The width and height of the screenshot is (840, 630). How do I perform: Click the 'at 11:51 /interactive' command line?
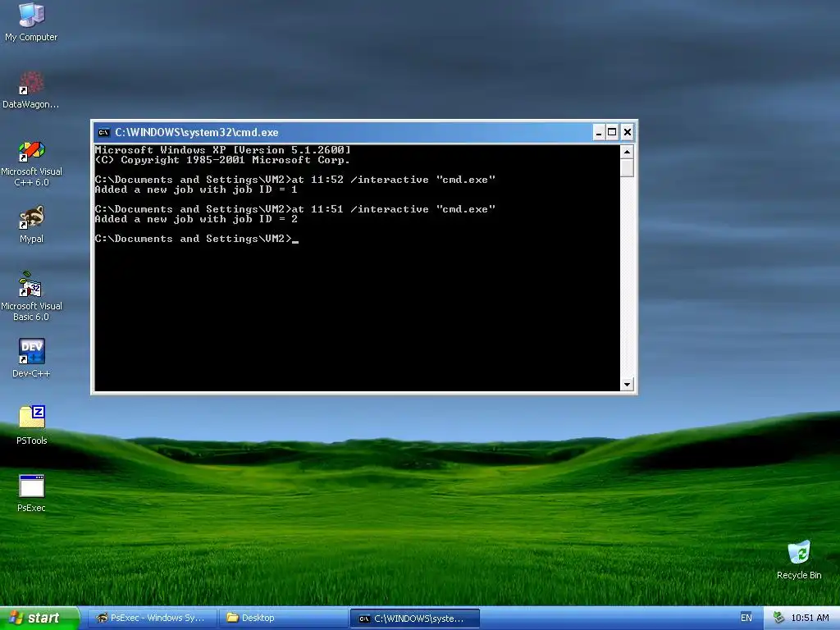(295, 209)
